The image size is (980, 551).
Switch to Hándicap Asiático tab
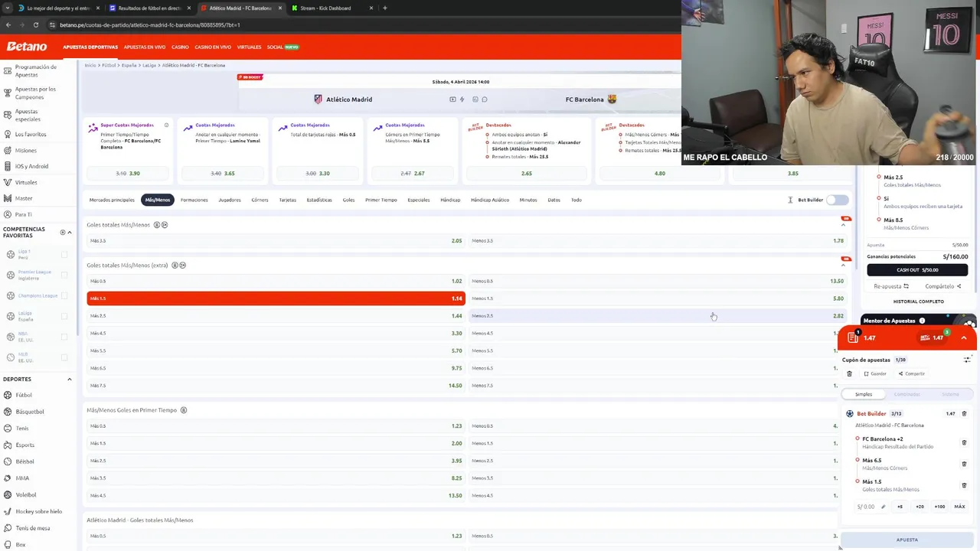[490, 200]
